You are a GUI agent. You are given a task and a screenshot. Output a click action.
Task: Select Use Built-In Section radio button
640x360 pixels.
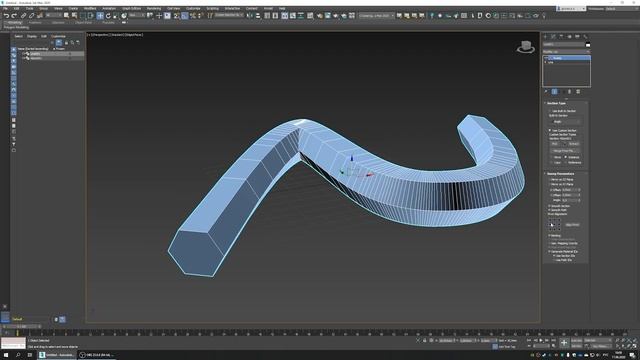(550, 111)
